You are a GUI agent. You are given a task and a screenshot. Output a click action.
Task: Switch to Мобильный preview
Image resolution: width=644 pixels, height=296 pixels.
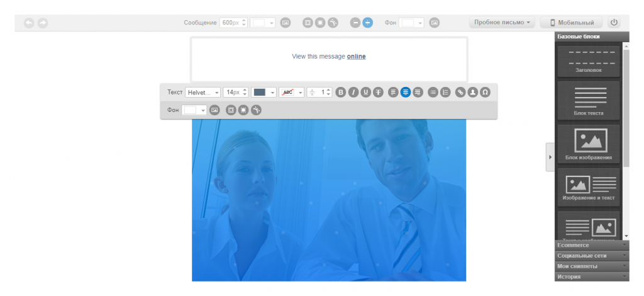coord(571,23)
